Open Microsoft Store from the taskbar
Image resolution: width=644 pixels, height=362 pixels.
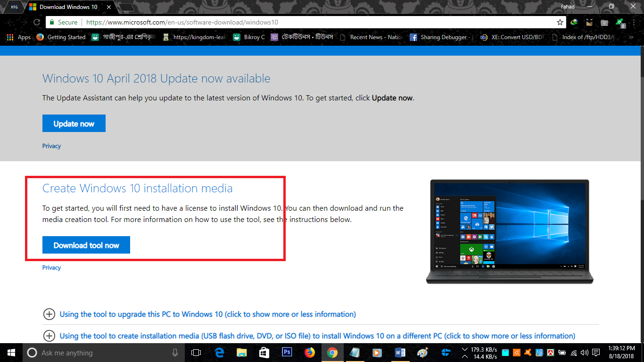264,353
